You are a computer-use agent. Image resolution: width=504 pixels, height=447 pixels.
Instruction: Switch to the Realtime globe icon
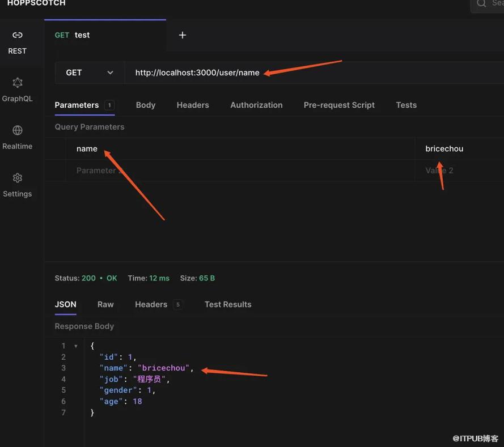[18, 130]
